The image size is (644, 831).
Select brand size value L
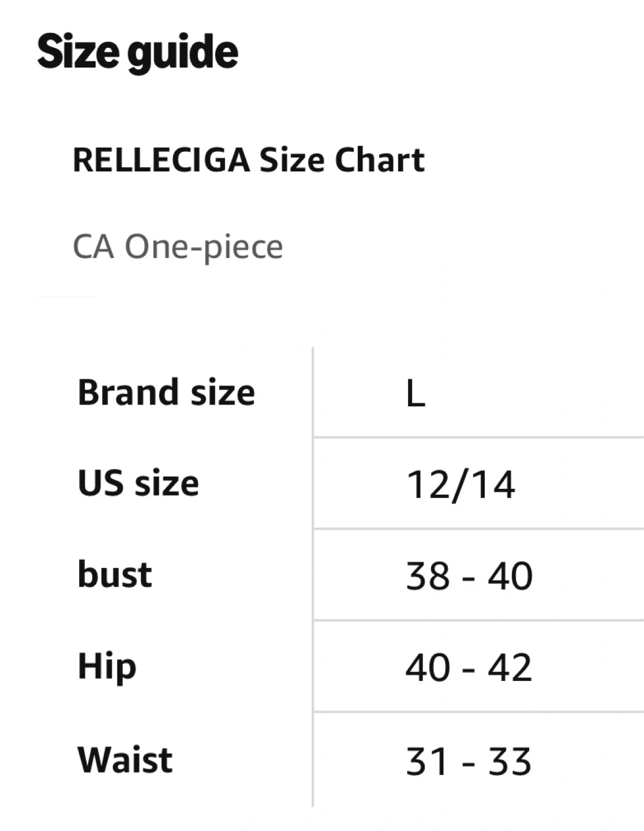(x=415, y=395)
